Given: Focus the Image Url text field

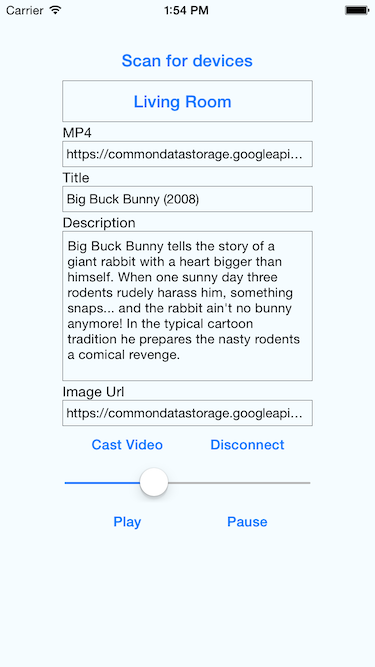Looking at the screenshot, I should 188,413.
